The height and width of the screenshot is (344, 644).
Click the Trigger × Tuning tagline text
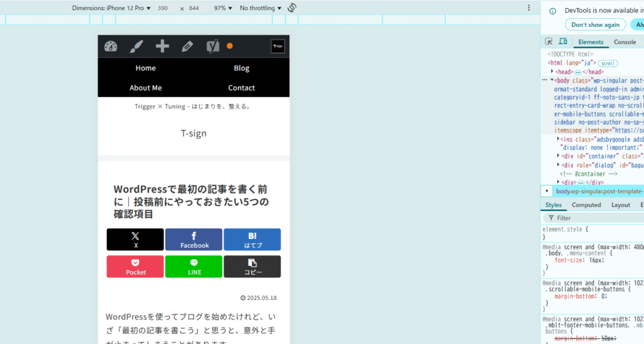pyautogui.click(x=193, y=106)
